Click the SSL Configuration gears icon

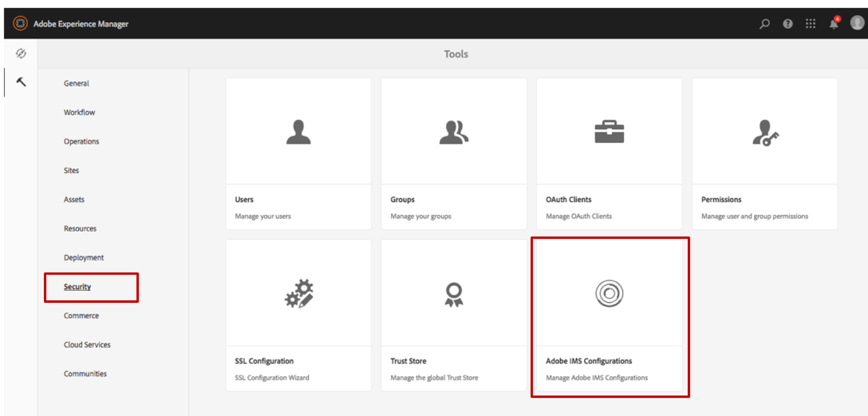click(x=299, y=294)
